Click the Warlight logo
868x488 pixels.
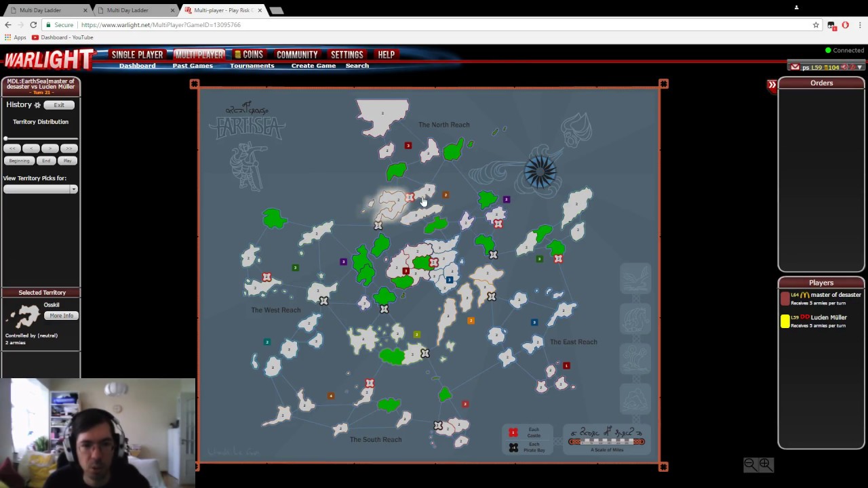[49, 60]
